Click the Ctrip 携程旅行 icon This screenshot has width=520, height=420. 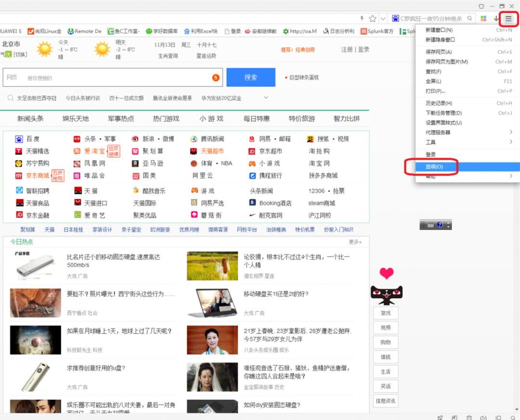click(252, 176)
